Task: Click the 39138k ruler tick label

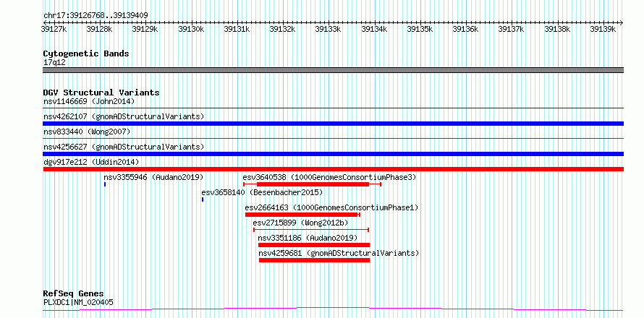Action: pyautogui.click(x=557, y=29)
